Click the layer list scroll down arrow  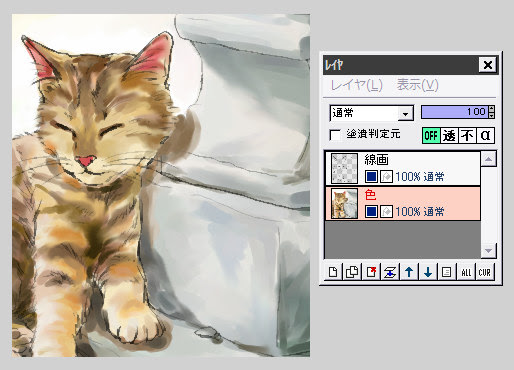coord(489,250)
